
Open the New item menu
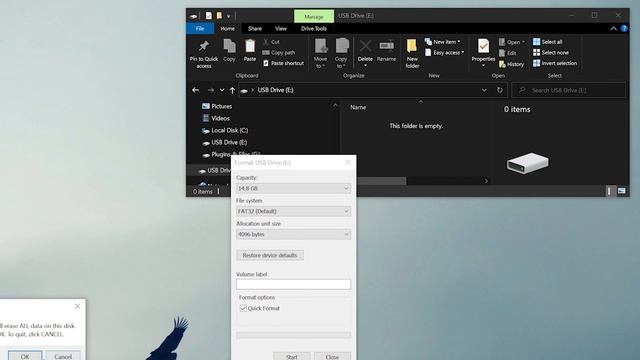pos(443,42)
